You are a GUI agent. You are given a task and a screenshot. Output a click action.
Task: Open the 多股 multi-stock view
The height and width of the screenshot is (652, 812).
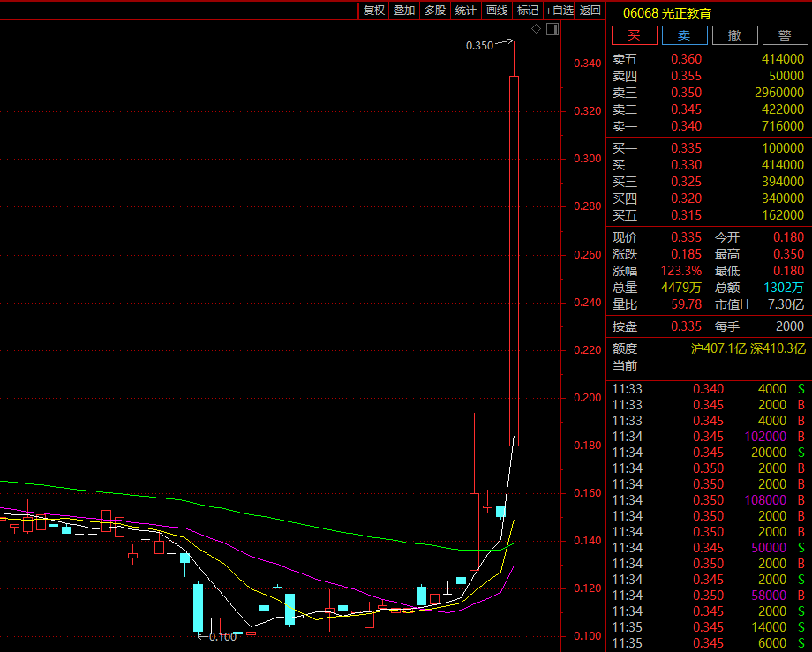435,11
